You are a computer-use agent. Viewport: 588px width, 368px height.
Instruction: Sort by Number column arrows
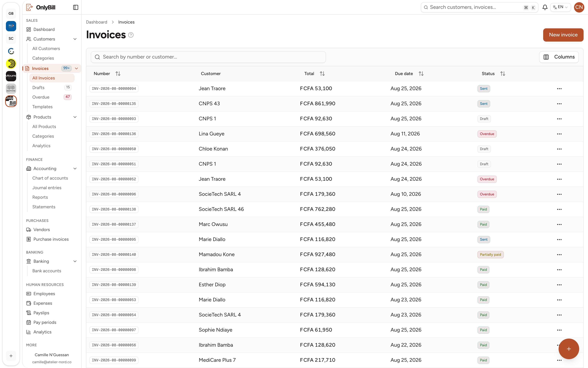[x=118, y=73]
